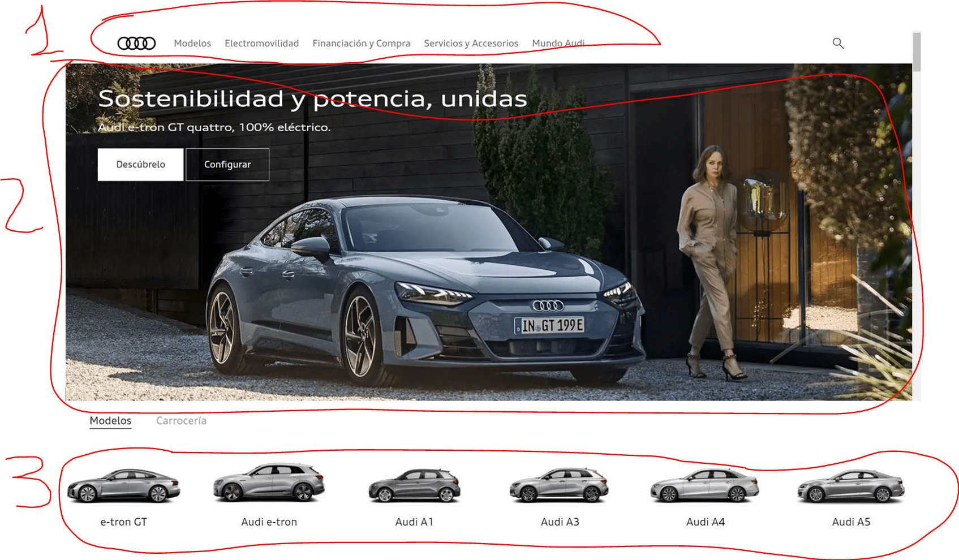Select the Audi A4 car thumbnail
The image size is (959, 560).
pyautogui.click(x=705, y=486)
